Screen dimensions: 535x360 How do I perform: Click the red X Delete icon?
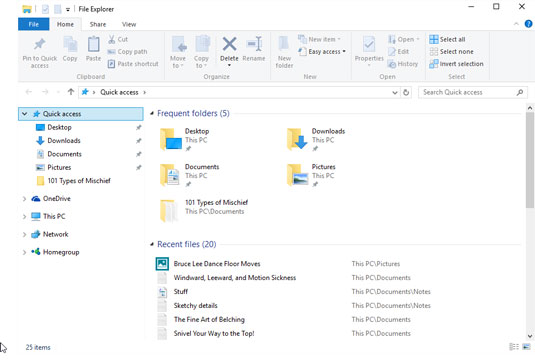coord(229,44)
